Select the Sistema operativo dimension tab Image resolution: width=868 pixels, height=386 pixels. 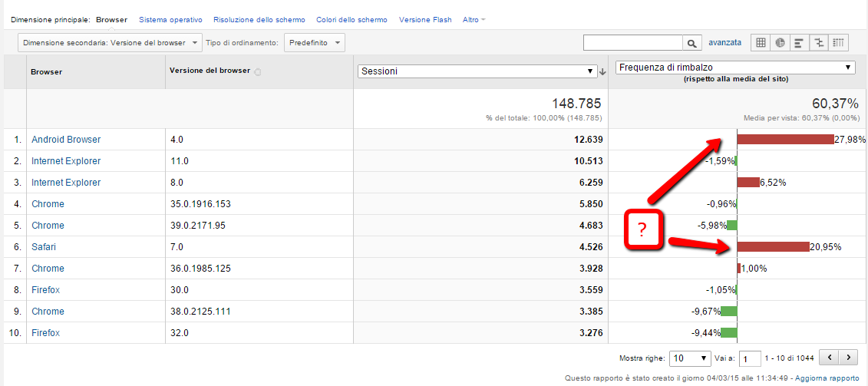pyautogui.click(x=170, y=19)
